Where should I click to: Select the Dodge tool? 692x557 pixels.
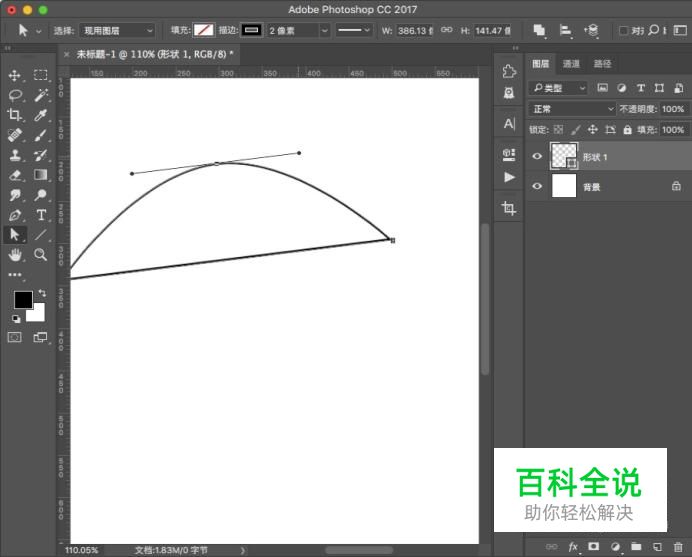pos(41,195)
